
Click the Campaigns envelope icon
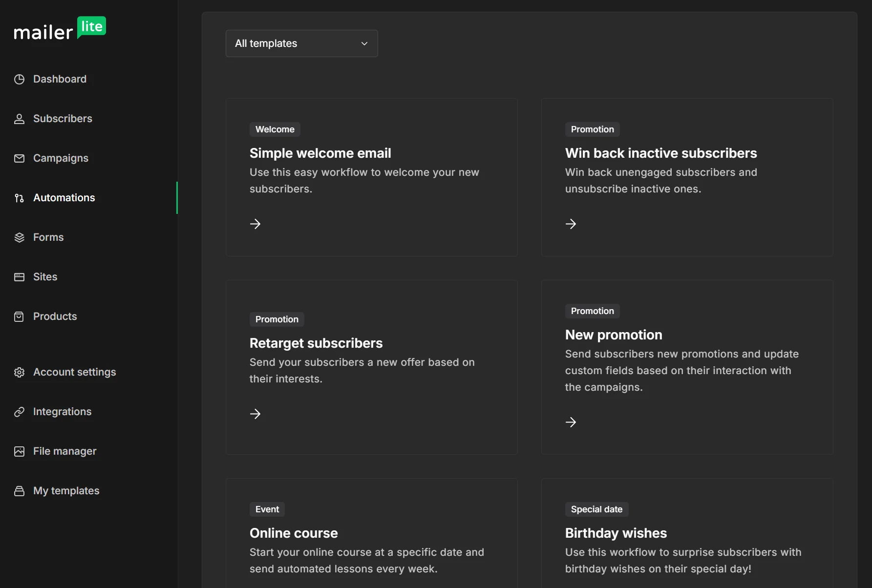pyautogui.click(x=19, y=158)
